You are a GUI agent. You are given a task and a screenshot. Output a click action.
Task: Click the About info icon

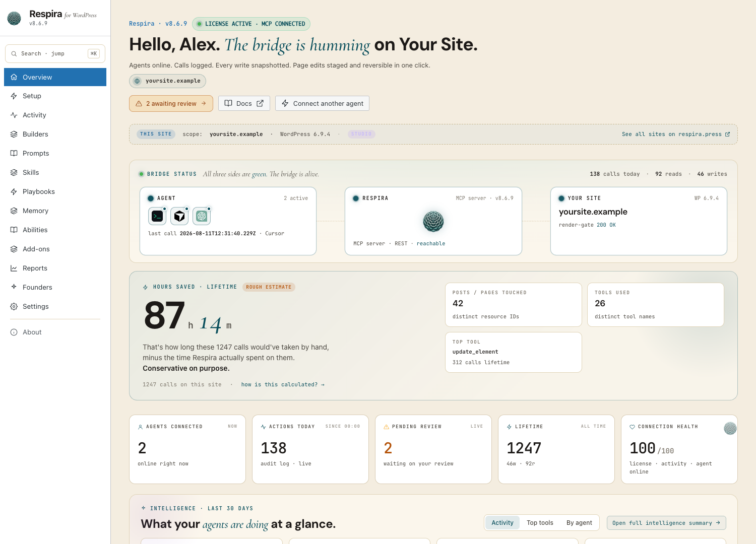[x=14, y=332]
